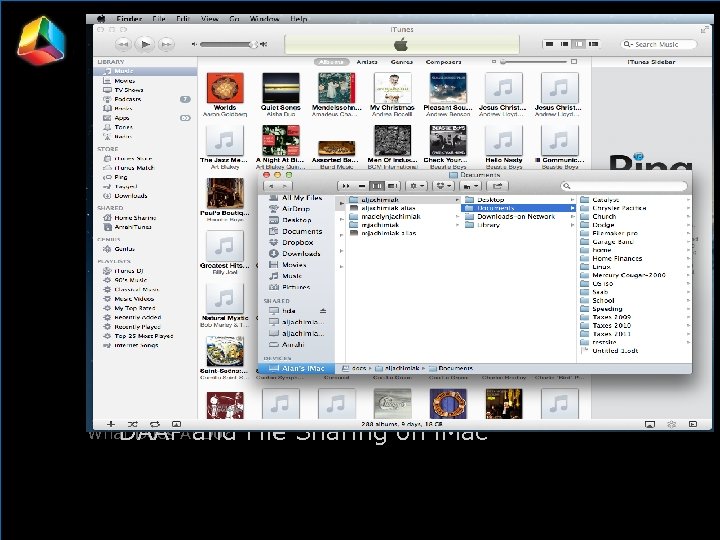Click the iTunes previous track button
The height and width of the screenshot is (540, 720).
pos(123,44)
